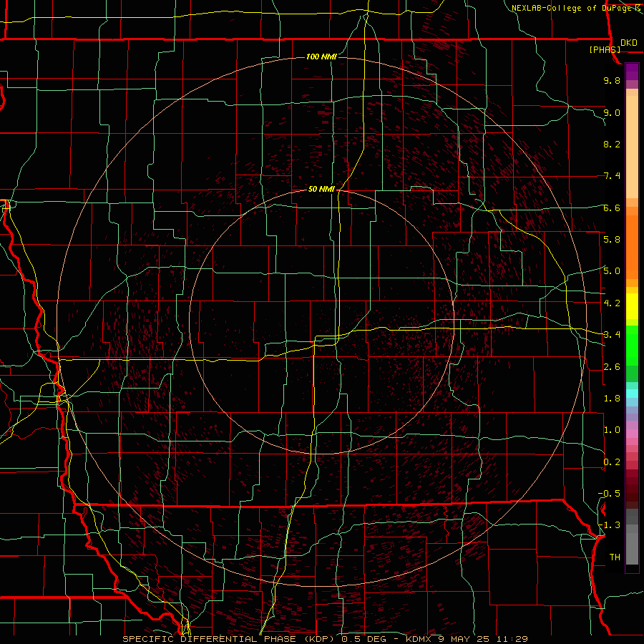Image resolution: width=644 pixels, height=644 pixels.
Task: Click the '[PHAS]' units label
Action: coord(605,49)
